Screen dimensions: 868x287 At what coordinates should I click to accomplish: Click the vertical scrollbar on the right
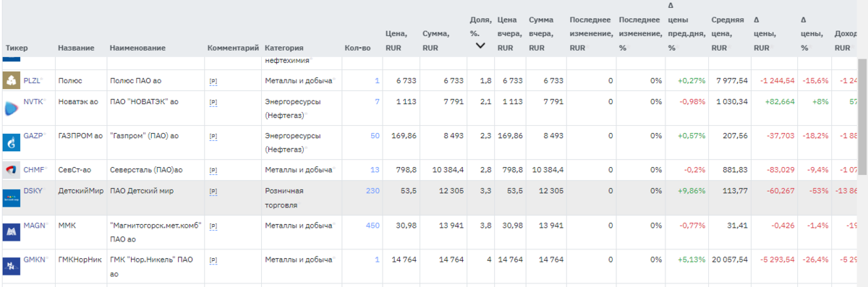(862, 116)
